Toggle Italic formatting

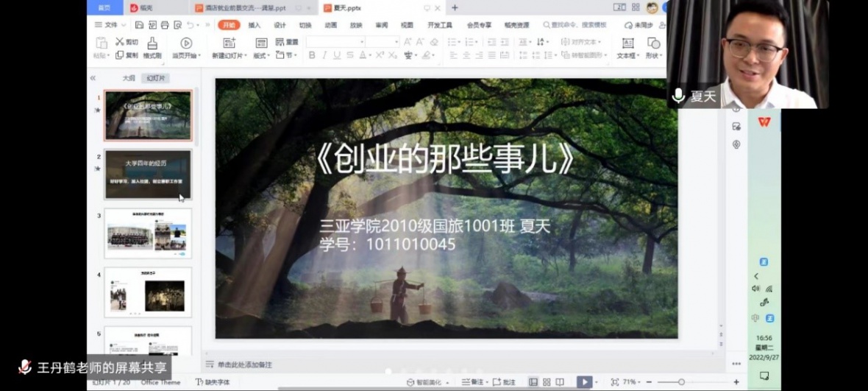[324, 55]
